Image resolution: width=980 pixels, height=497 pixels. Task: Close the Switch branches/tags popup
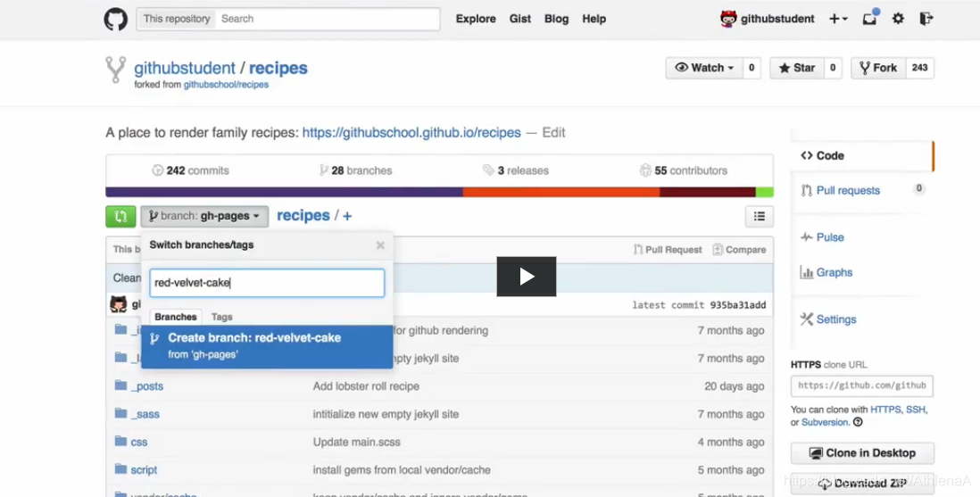point(380,245)
